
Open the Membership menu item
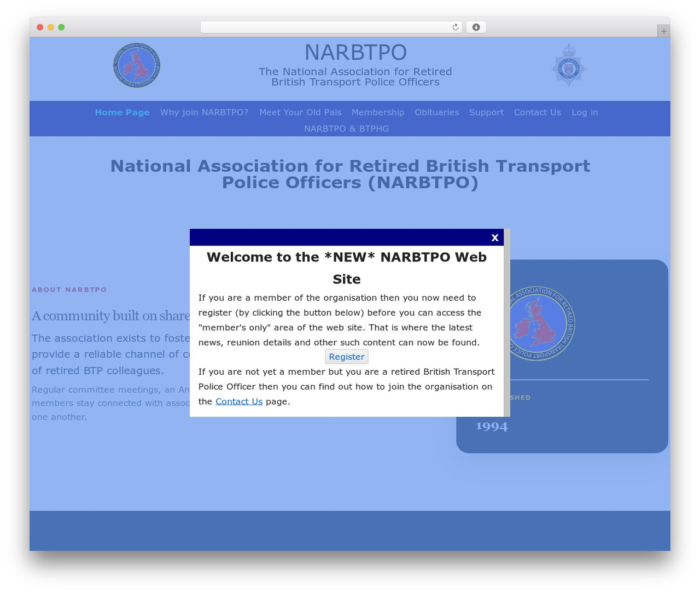click(x=378, y=112)
